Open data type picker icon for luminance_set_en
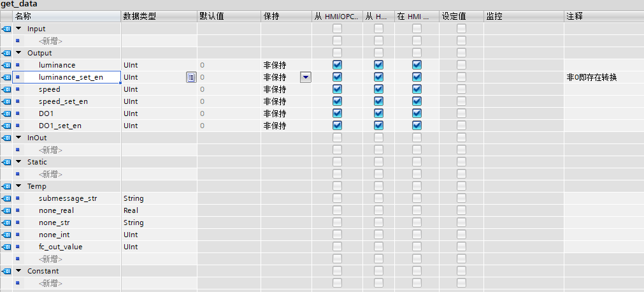 [191, 77]
